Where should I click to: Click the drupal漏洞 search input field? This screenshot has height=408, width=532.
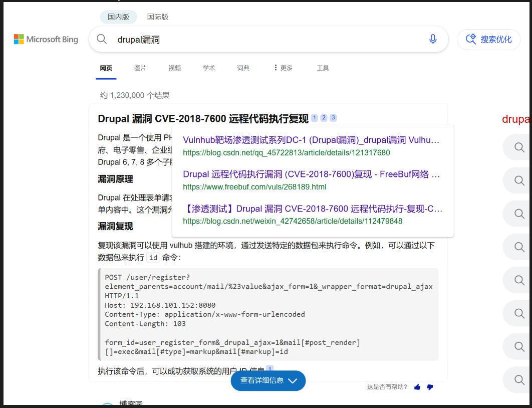click(268, 40)
